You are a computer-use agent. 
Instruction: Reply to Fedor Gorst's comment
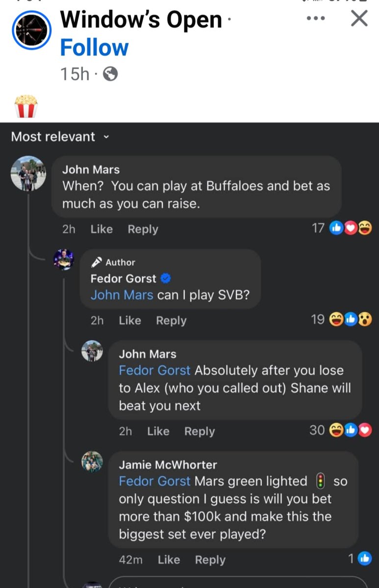(171, 320)
